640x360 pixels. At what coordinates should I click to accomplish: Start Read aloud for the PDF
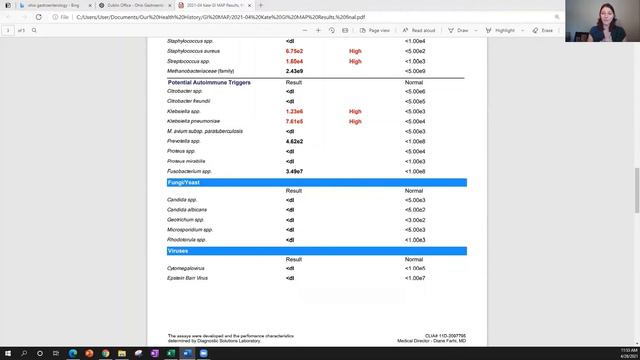pos(419,30)
